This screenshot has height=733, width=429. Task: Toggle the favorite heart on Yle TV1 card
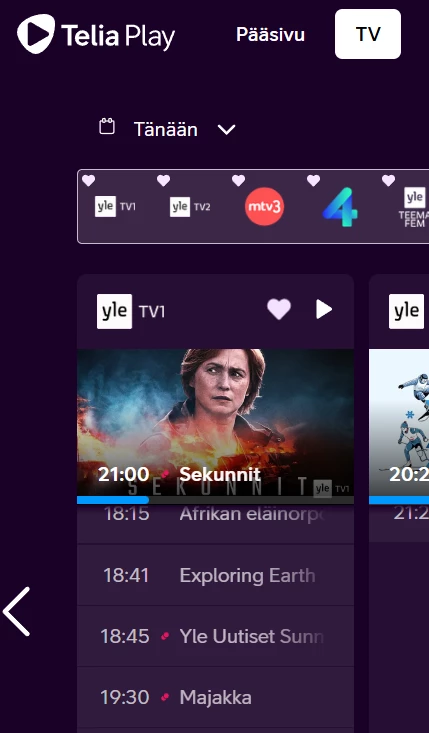click(x=279, y=309)
